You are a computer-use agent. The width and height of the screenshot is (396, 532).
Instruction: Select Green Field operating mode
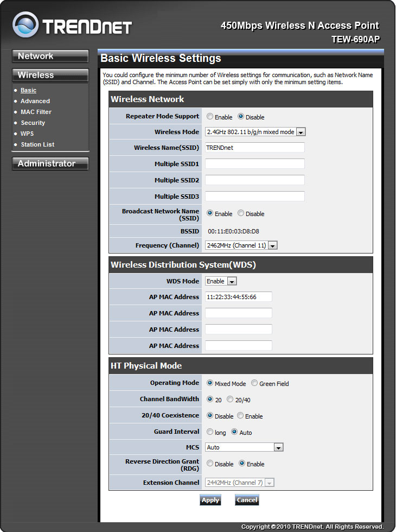pos(254,383)
